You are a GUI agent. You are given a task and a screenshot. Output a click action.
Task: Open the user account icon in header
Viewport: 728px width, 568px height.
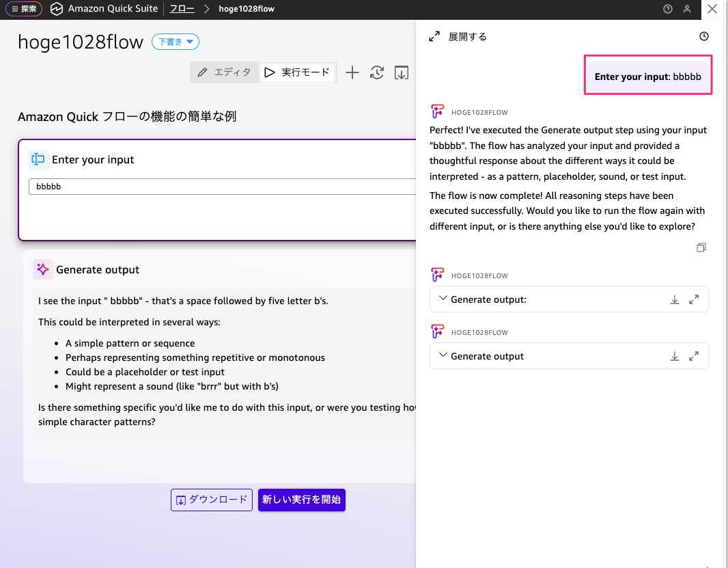687,10
